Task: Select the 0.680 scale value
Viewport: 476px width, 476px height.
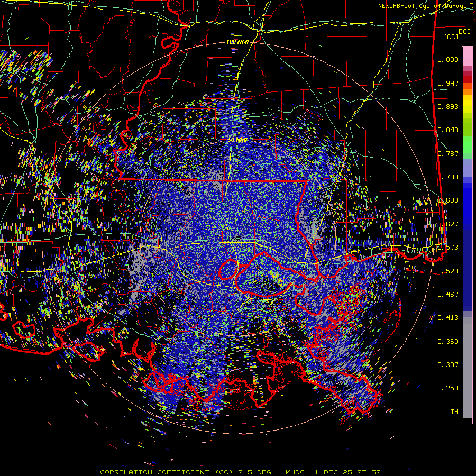Action: pos(448,200)
